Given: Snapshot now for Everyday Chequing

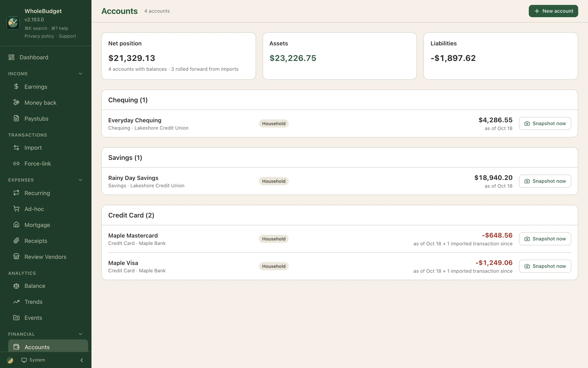Looking at the screenshot, I should [x=545, y=123].
